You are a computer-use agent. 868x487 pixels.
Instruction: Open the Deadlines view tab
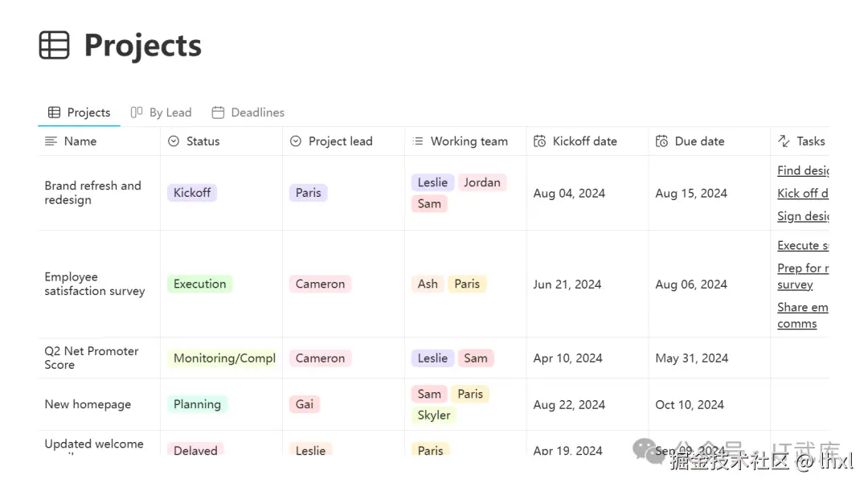click(x=248, y=113)
